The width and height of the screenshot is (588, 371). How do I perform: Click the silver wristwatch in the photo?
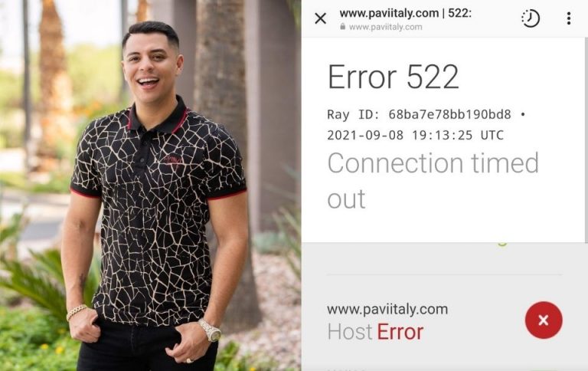[x=210, y=330]
